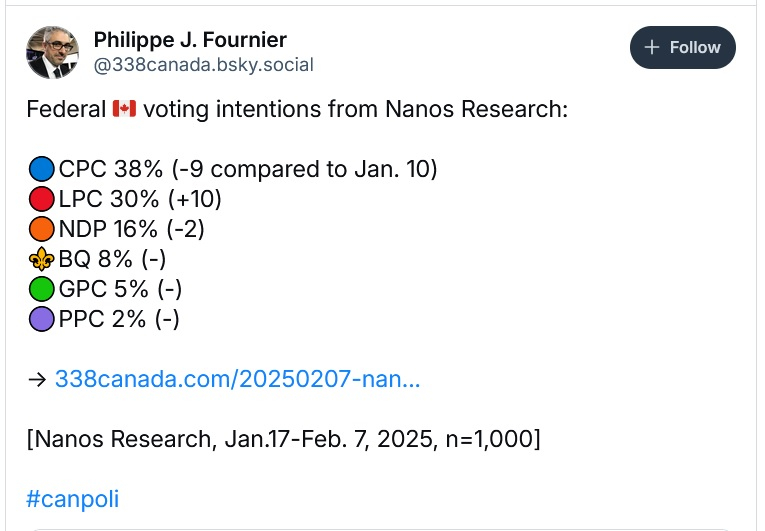Screen dimensions: 765x531
Task: Open the 338canada.com poll link
Action: [237, 379]
